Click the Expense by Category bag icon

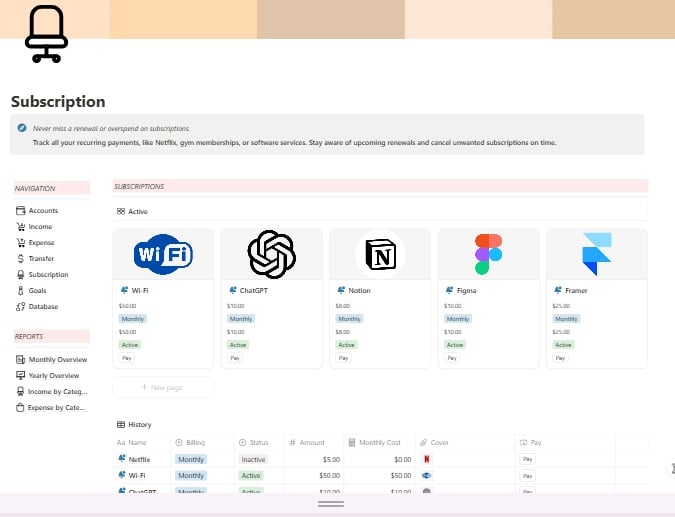(20, 407)
